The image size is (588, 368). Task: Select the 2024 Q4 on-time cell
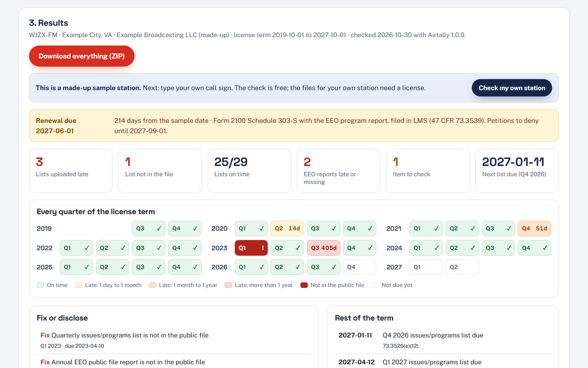point(534,248)
